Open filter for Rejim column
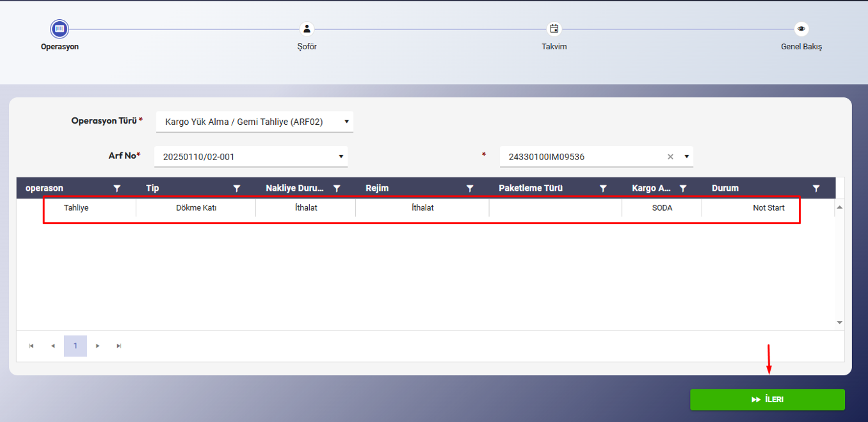Viewport: 868px width, 422px height. [470, 188]
